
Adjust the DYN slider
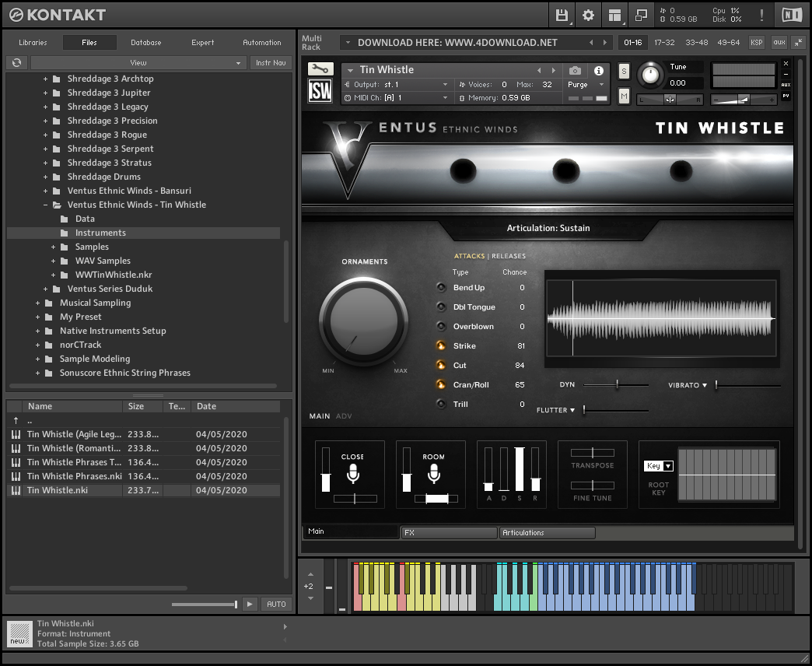click(618, 384)
